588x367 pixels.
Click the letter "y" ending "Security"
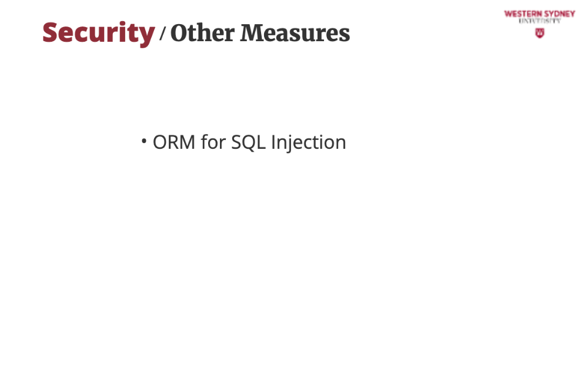148,35
